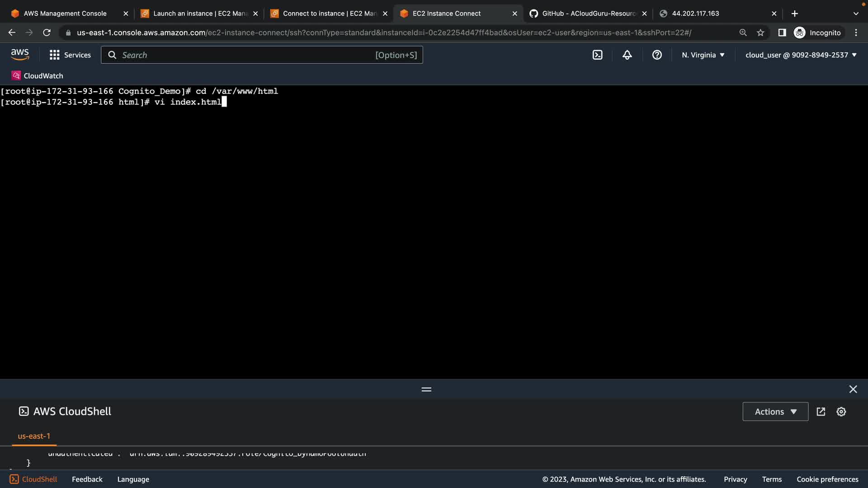Bookmark this page with star icon
The width and height of the screenshot is (868, 488).
click(760, 33)
